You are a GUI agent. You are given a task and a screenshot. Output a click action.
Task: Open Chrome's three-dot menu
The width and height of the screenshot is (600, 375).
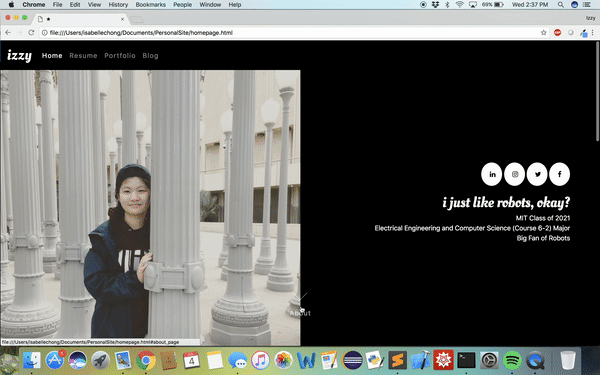click(x=593, y=33)
